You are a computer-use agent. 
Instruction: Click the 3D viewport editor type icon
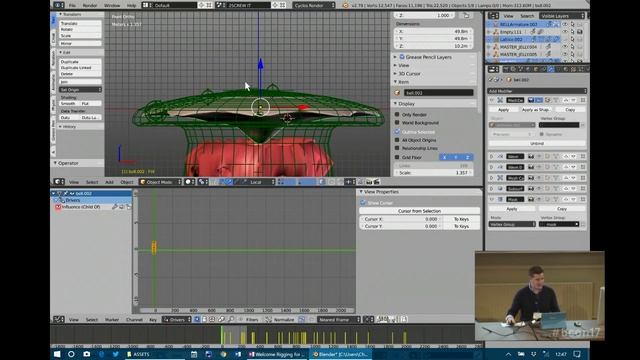58,182
